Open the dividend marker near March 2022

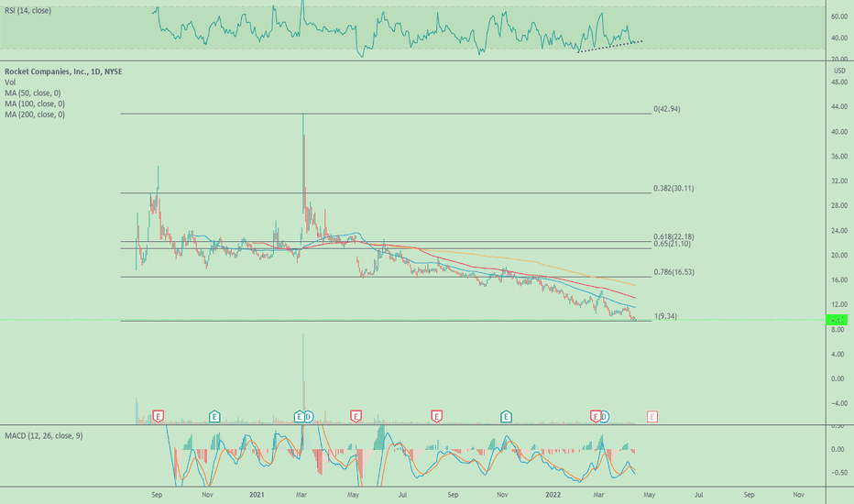(604, 417)
